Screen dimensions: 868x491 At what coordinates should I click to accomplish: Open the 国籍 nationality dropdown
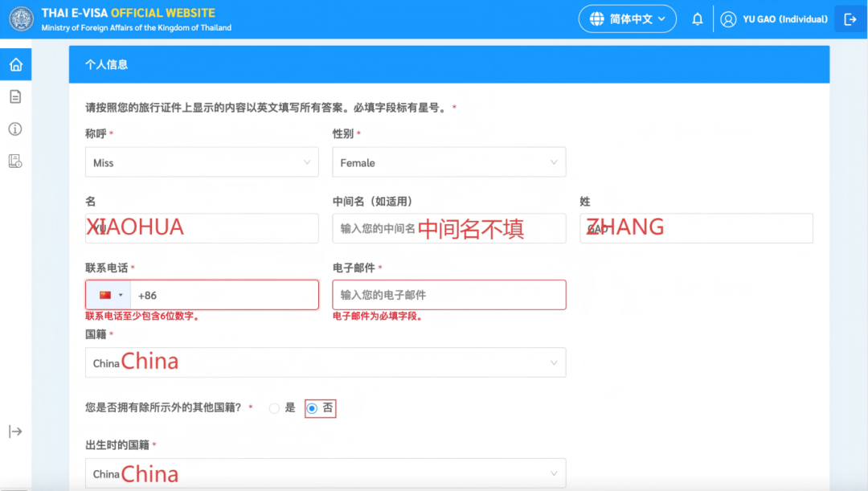tap(325, 362)
